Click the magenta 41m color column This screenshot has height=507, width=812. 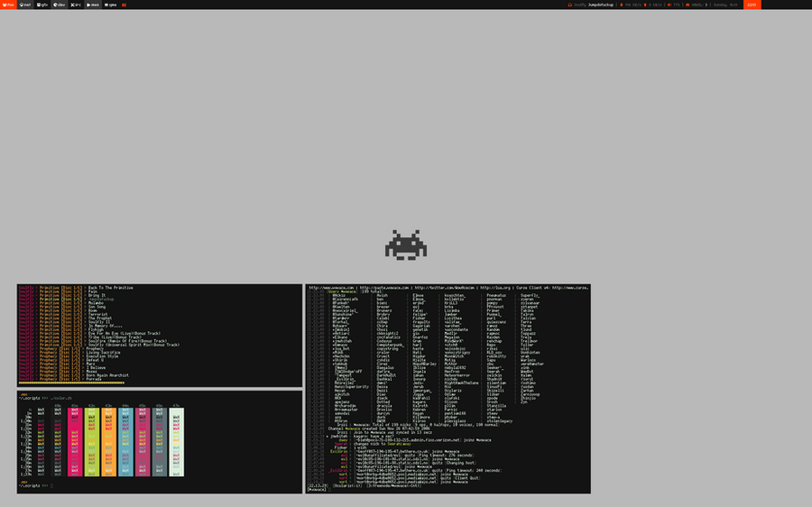(75, 442)
